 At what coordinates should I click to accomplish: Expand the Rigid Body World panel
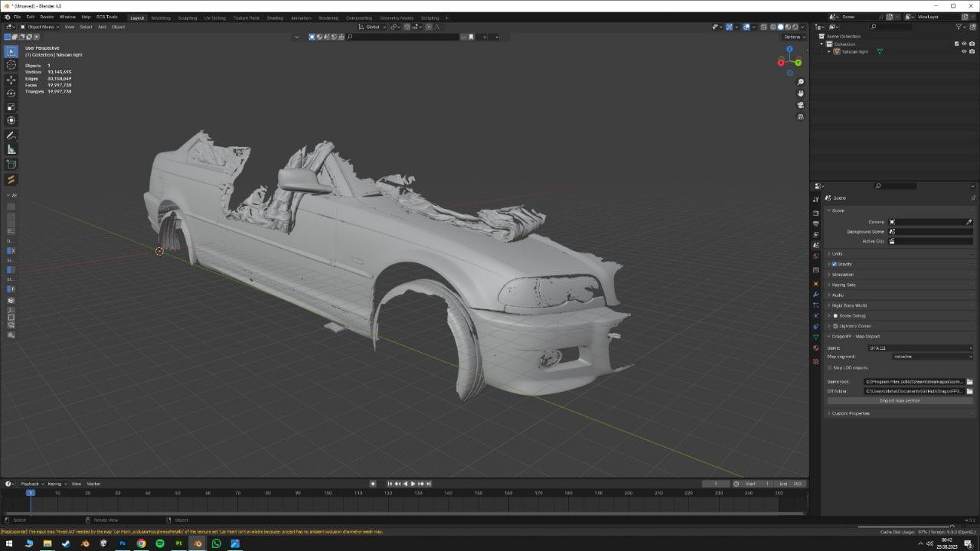[850, 305]
